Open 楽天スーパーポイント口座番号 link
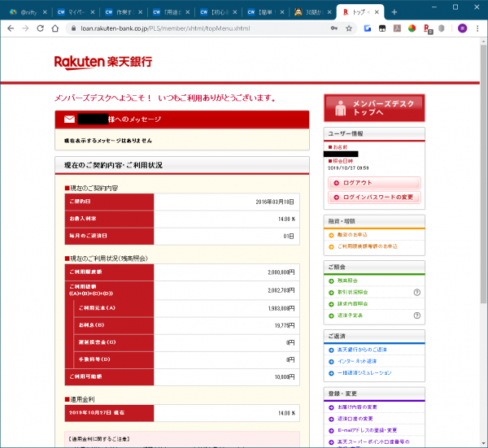 [x=373, y=442]
